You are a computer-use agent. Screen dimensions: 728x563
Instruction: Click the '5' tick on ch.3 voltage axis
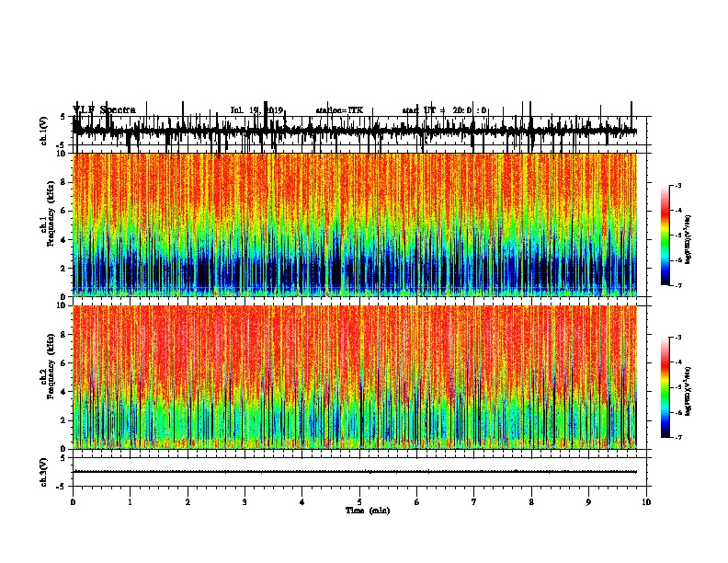click(64, 458)
